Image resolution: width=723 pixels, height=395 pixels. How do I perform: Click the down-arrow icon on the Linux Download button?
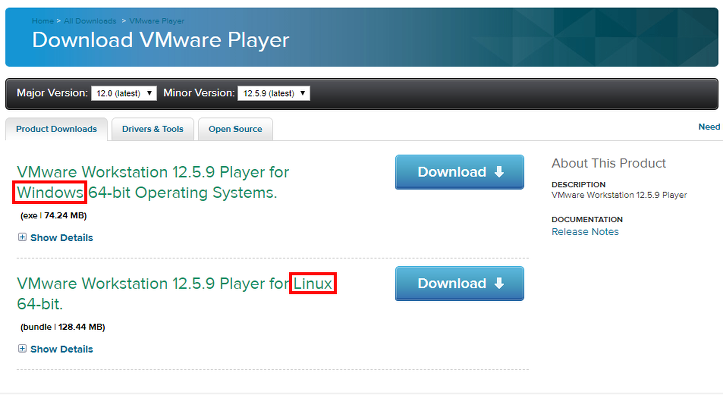pos(499,283)
